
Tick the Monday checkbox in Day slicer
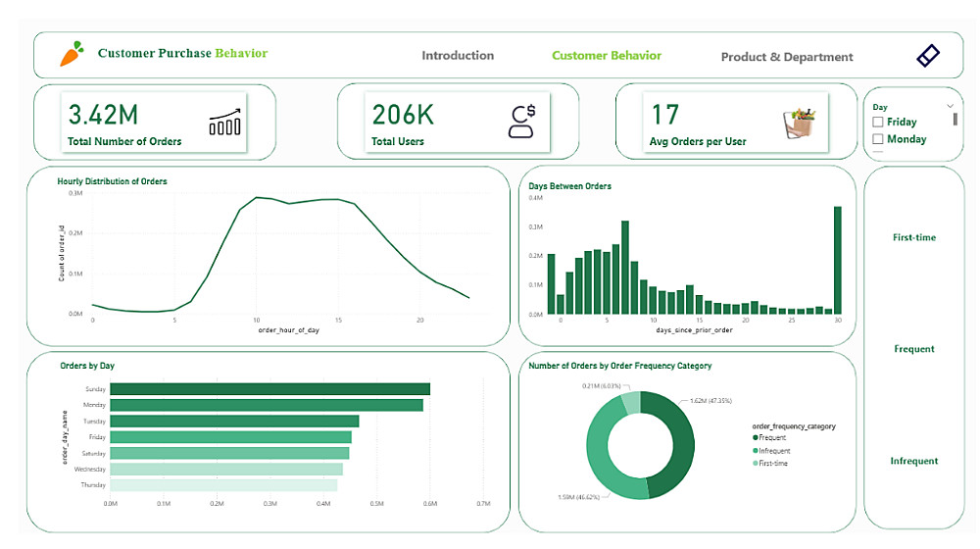[x=878, y=139]
